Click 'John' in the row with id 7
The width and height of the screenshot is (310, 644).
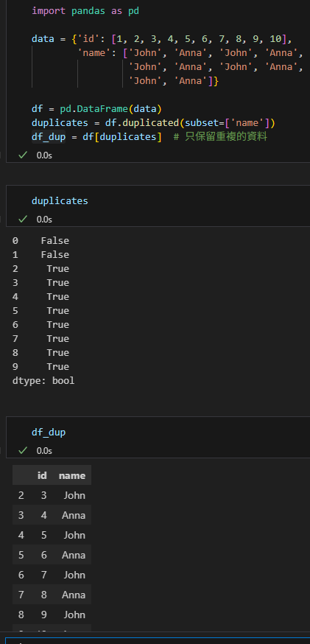[74, 575]
